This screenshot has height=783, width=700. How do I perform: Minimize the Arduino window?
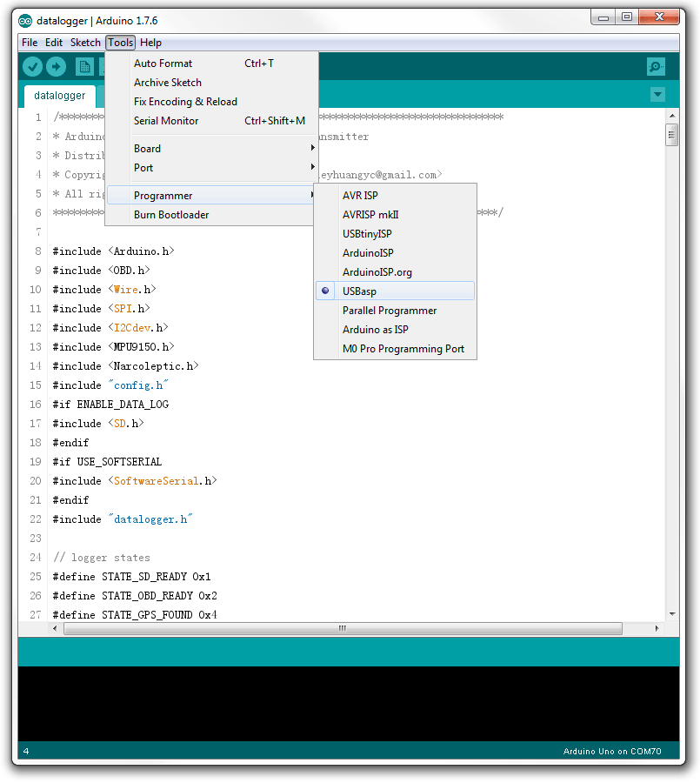(603, 17)
